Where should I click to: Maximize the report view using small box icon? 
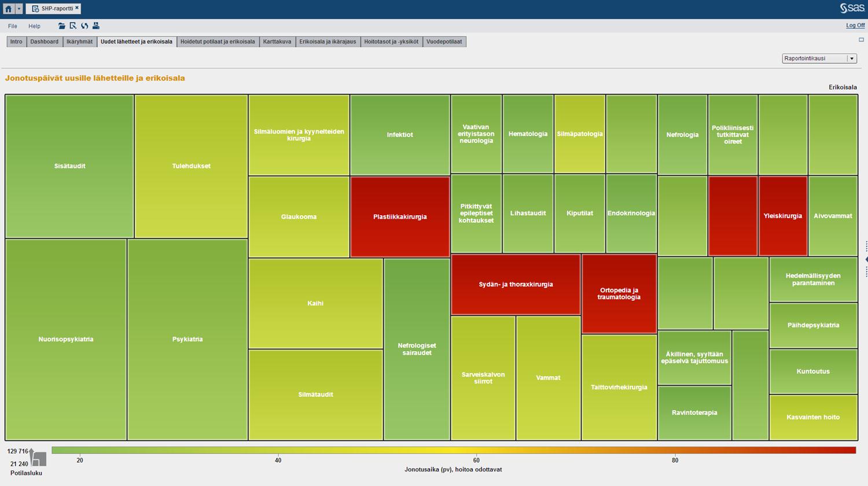coord(861,40)
